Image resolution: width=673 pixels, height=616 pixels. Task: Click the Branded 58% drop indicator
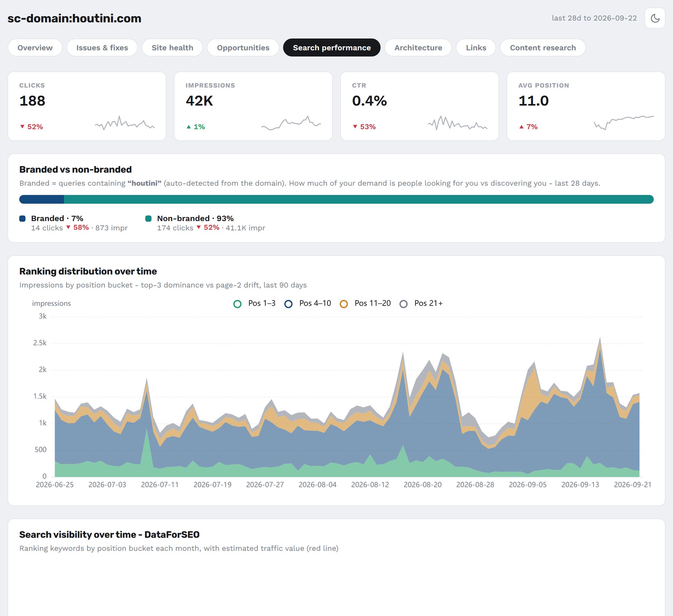click(x=77, y=227)
